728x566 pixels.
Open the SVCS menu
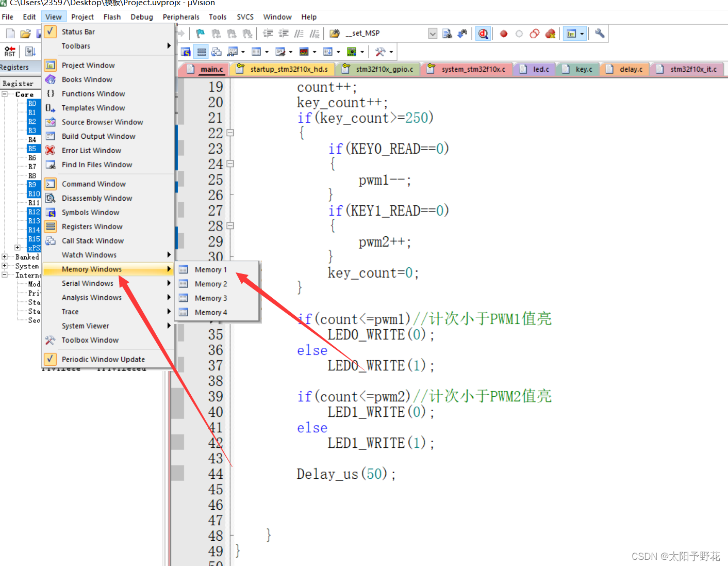point(245,17)
